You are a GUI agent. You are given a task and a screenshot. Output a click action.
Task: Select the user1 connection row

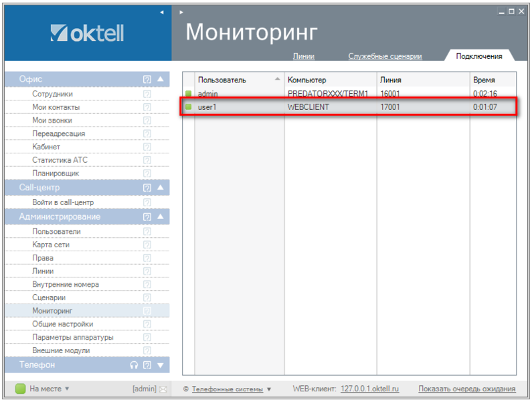pyautogui.click(x=349, y=107)
